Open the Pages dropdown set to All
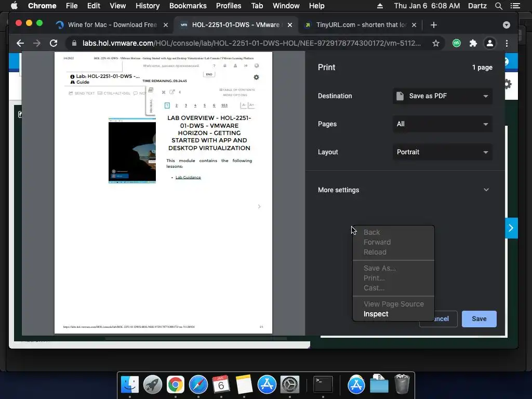Screen dimensions: 532x399 (x=443, y=124)
